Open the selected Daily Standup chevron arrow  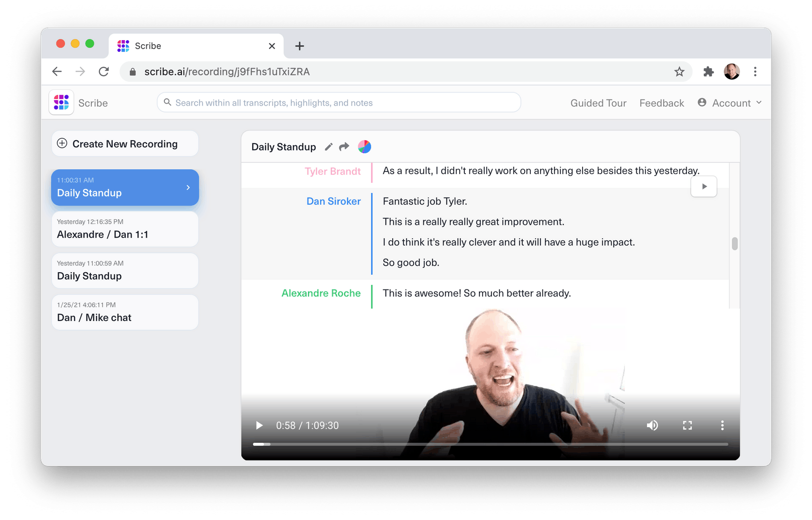pyautogui.click(x=188, y=187)
